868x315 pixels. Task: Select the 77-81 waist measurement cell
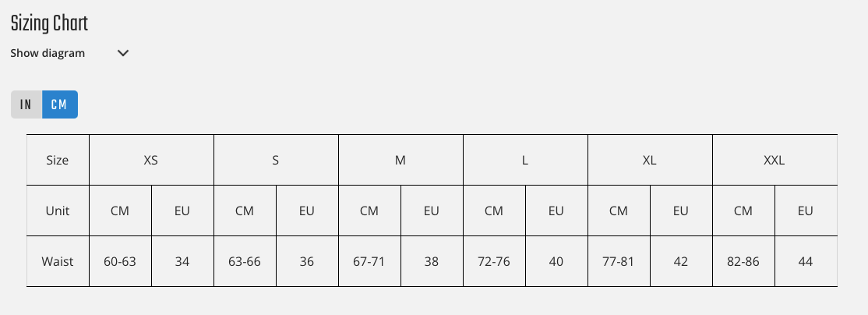click(619, 261)
